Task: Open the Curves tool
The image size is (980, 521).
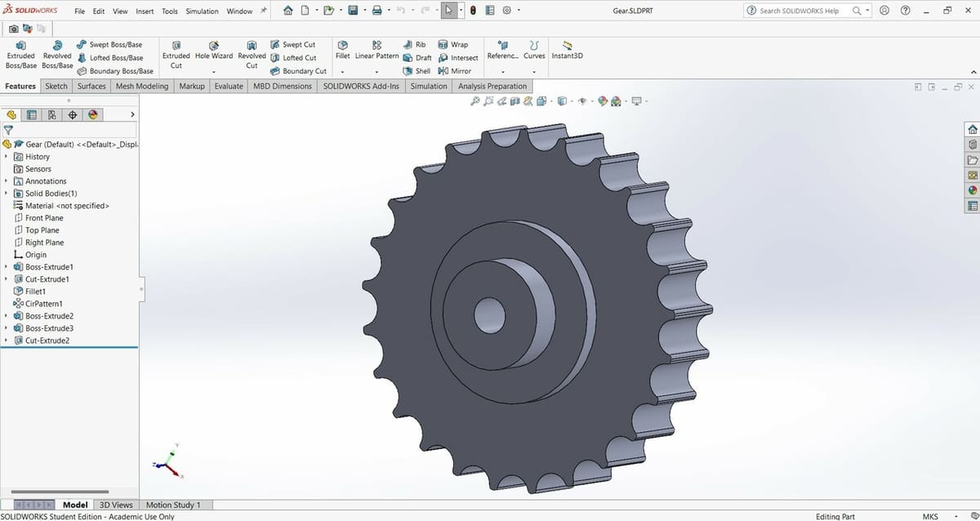Action: pos(534,51)
